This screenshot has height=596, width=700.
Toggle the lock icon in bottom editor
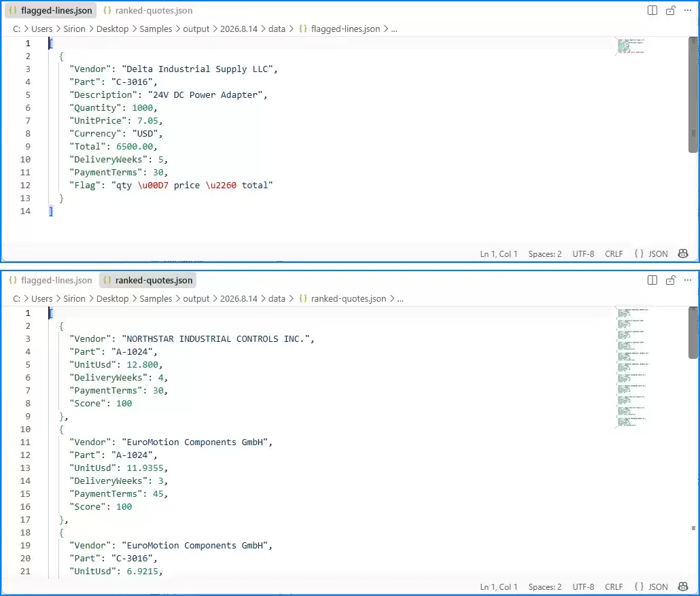670,280
